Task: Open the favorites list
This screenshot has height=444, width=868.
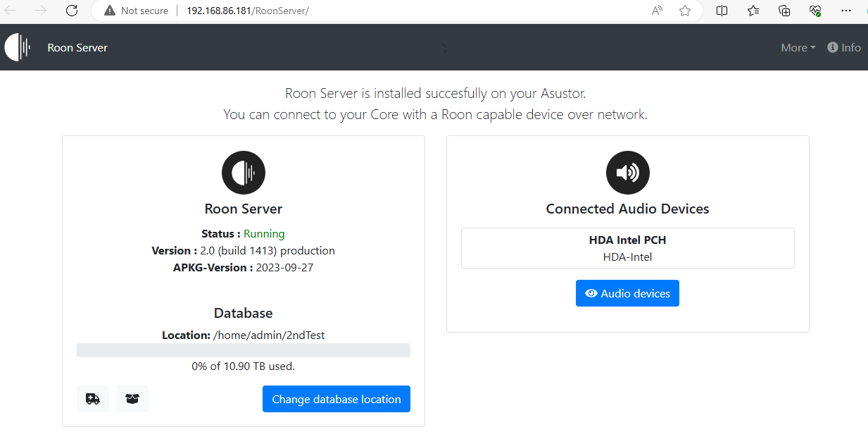Action: point(753,11)
